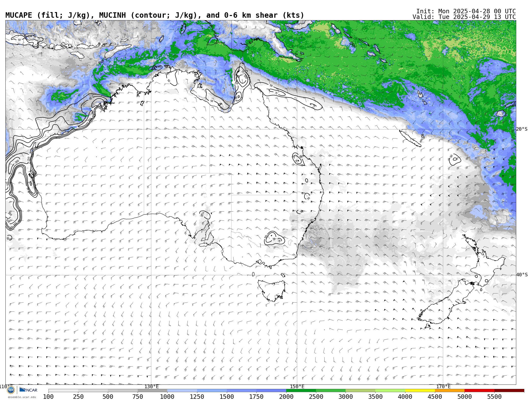Click the 2000 colorbar value label
Screen dimensions: 532x400
pos(286,397)
